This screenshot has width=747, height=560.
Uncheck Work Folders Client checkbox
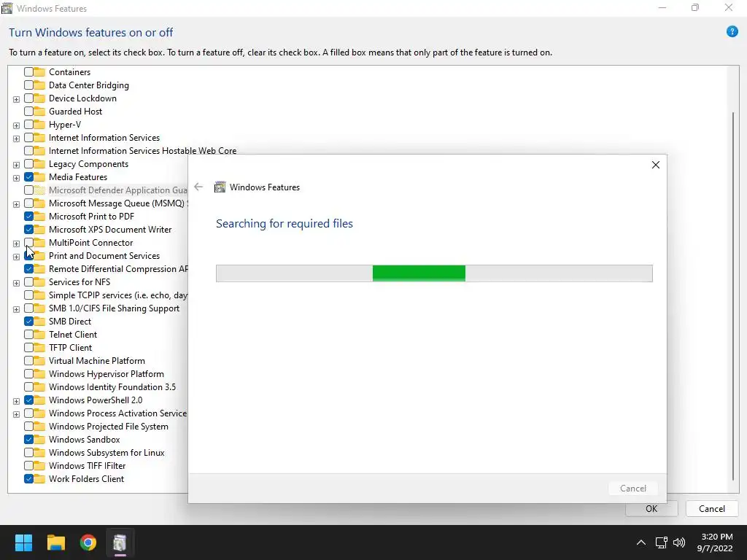point(28,479)
